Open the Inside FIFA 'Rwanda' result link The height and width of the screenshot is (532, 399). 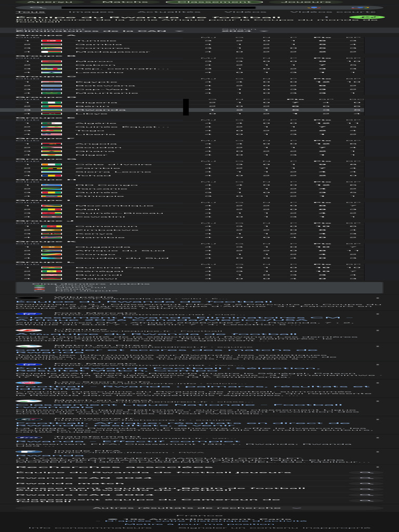click(50, 456)
